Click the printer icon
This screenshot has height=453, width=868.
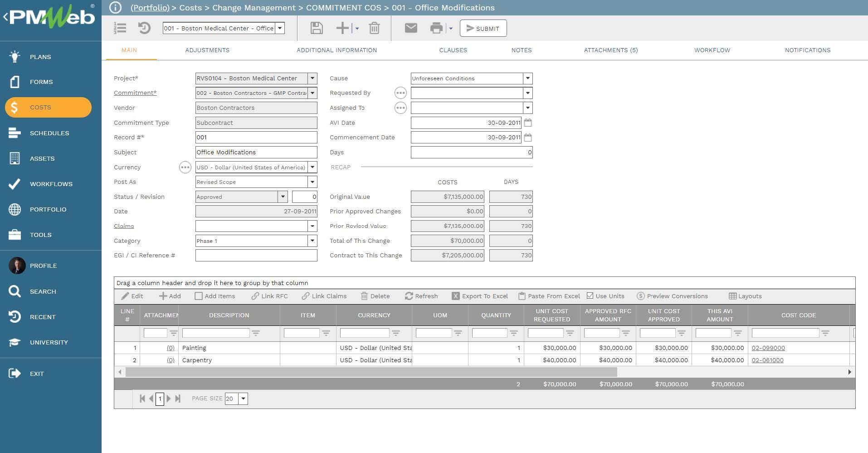(x=436, y=28)
